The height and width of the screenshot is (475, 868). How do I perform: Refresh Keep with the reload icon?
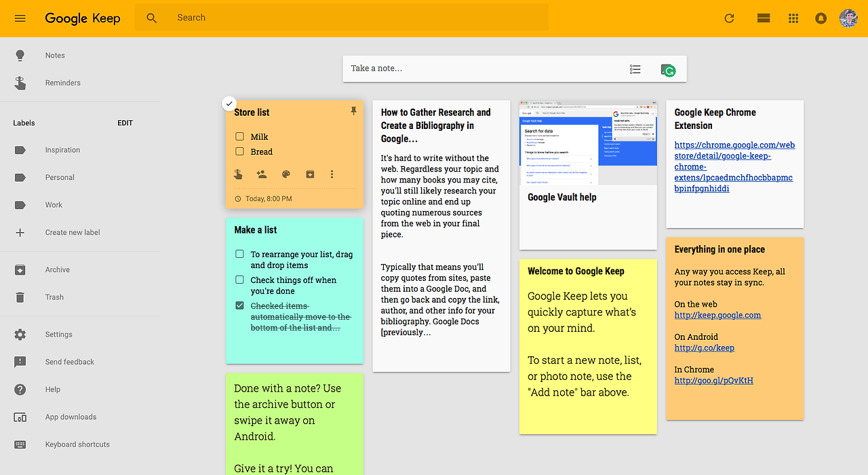click(x=729, y=18)
